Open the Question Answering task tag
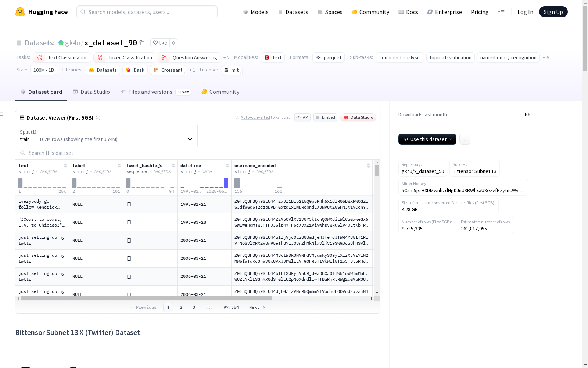 (x=189, y=57)
